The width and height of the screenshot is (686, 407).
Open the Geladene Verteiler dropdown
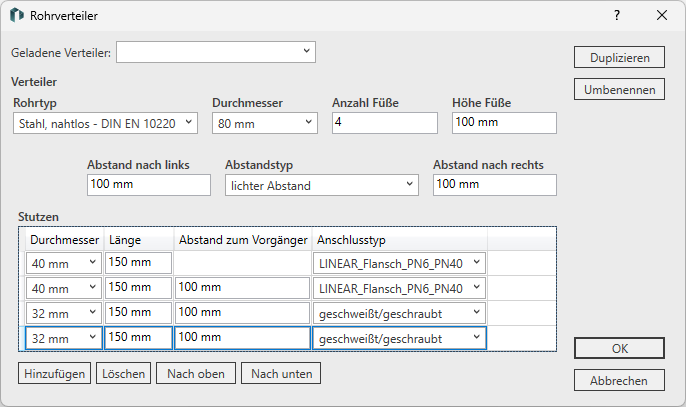pyautogui.click(x=216, y=52)
